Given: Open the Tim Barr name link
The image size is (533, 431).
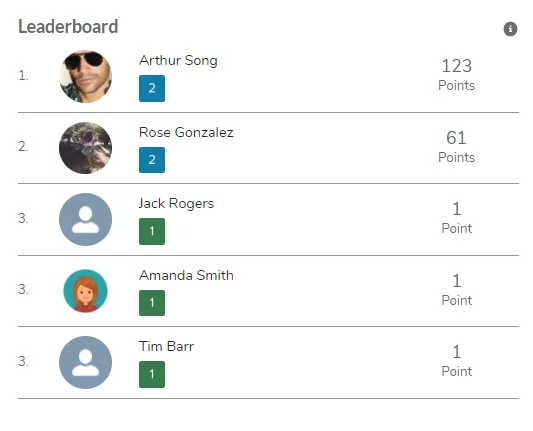Looking at the screenshot, I should [x=167, y=346].
